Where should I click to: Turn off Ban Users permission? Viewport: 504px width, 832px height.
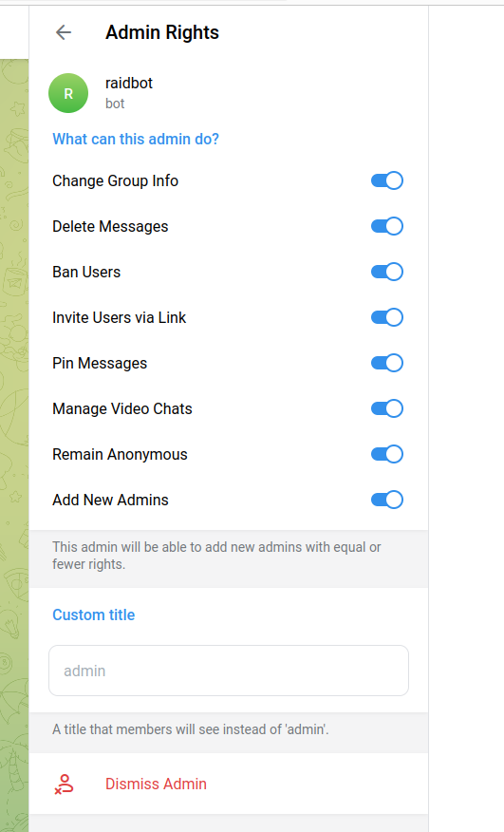(386, 273)
